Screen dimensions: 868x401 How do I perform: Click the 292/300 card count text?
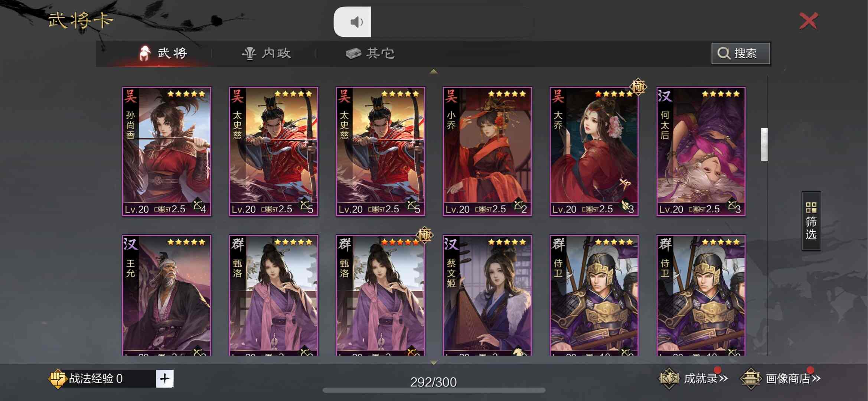click(434, 382)
